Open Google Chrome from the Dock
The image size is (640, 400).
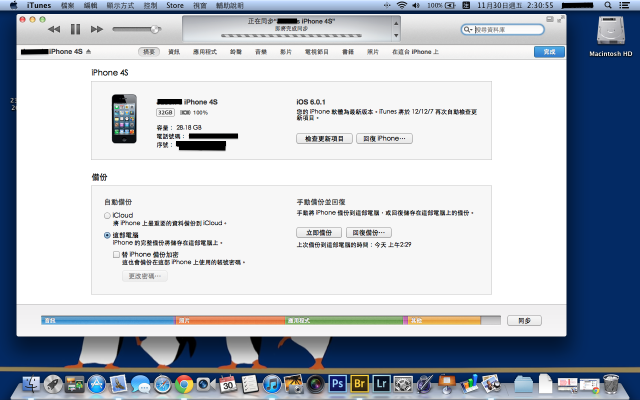(184, 384)
